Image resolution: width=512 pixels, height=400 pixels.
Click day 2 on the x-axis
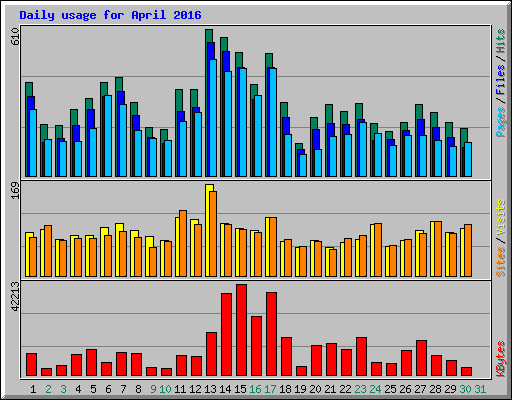coord(48,389)
